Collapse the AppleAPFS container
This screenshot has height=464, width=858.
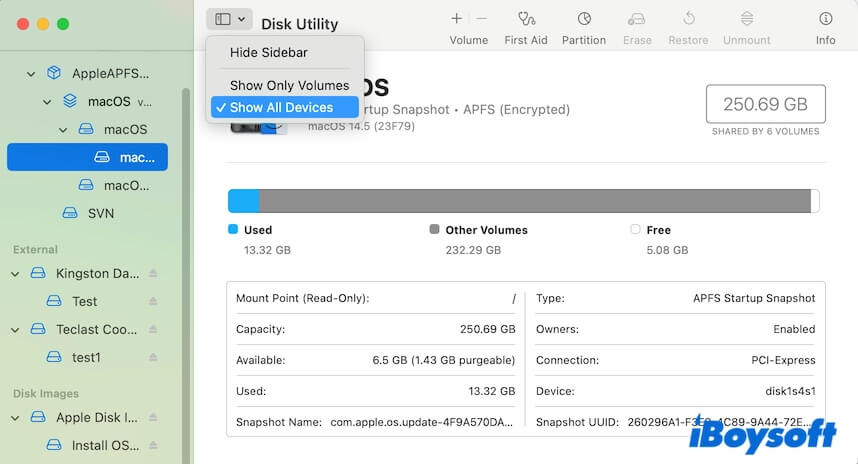tap(31, 74)
